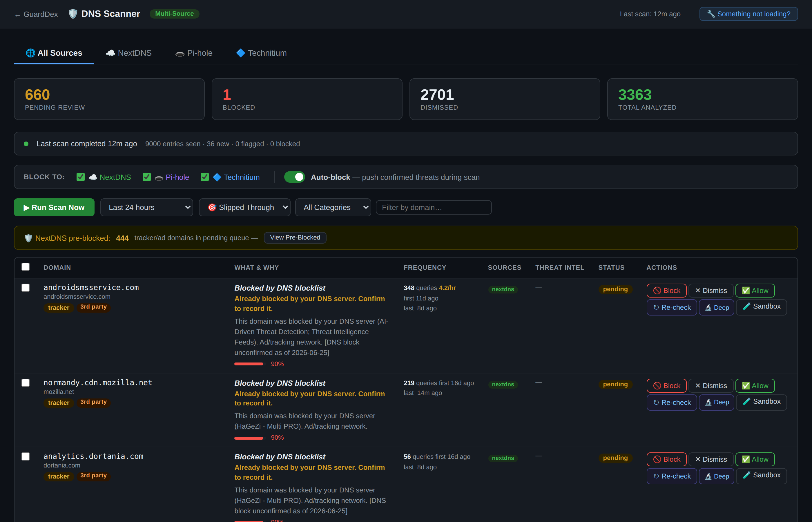812x522 pixels.
Task: Dismiss normandy.cdn.mozilla.net
Action: 711,386
